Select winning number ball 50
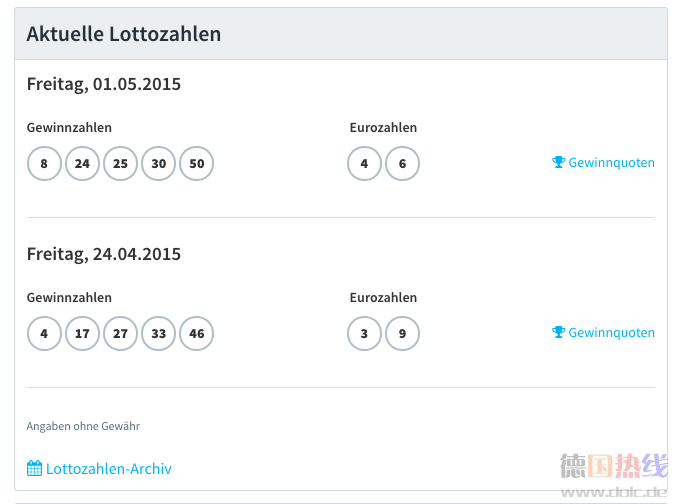The width and height of the screenshot is (675, 504). coord(197,164)
